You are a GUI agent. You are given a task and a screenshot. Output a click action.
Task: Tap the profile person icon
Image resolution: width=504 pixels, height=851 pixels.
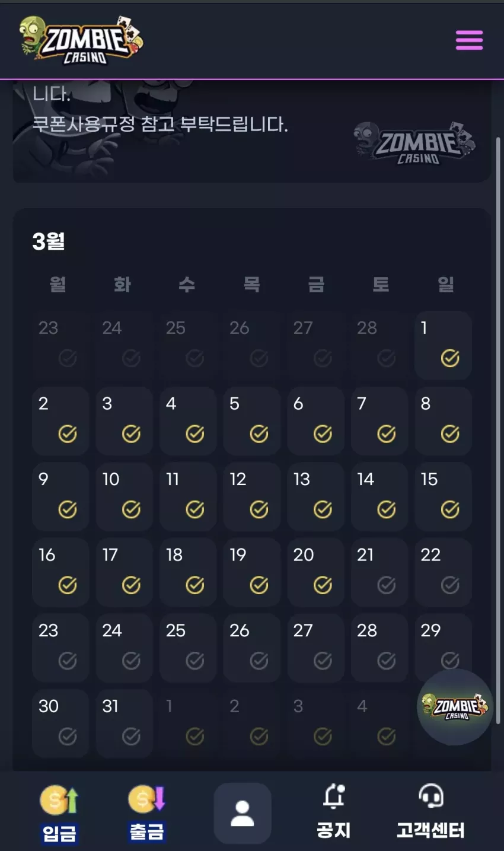(243, 813)
